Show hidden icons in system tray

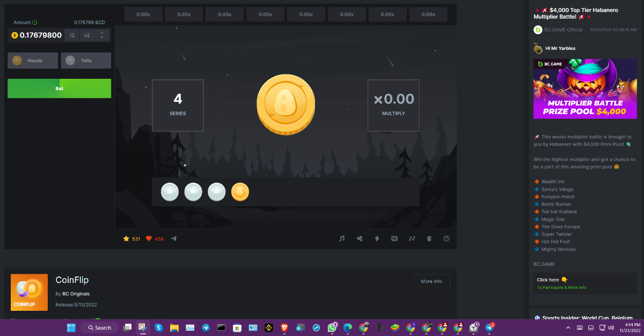[568, 327]
